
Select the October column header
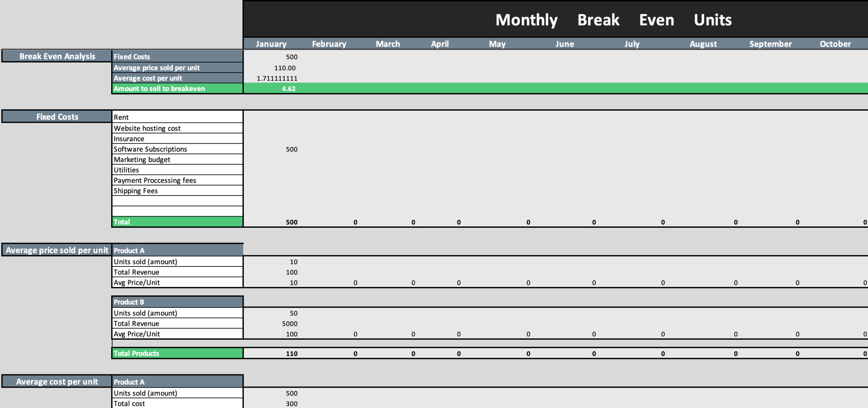[835, 43]
